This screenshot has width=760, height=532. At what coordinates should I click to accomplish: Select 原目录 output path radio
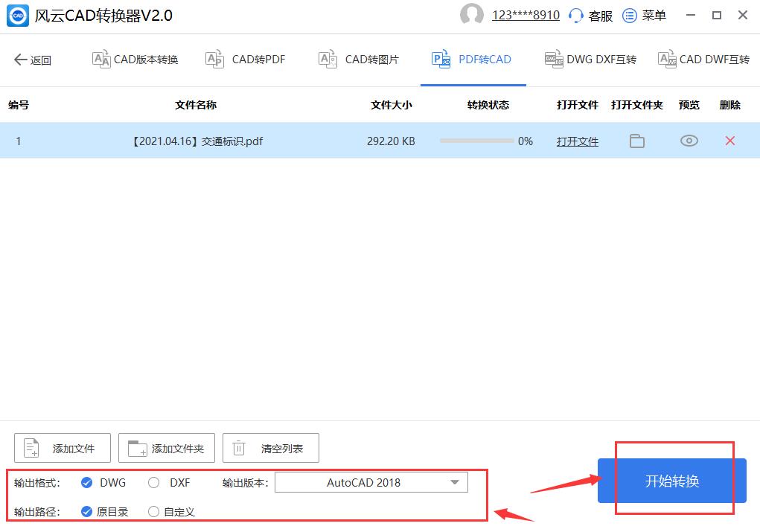pyautogui.click(x=87, y=512)
